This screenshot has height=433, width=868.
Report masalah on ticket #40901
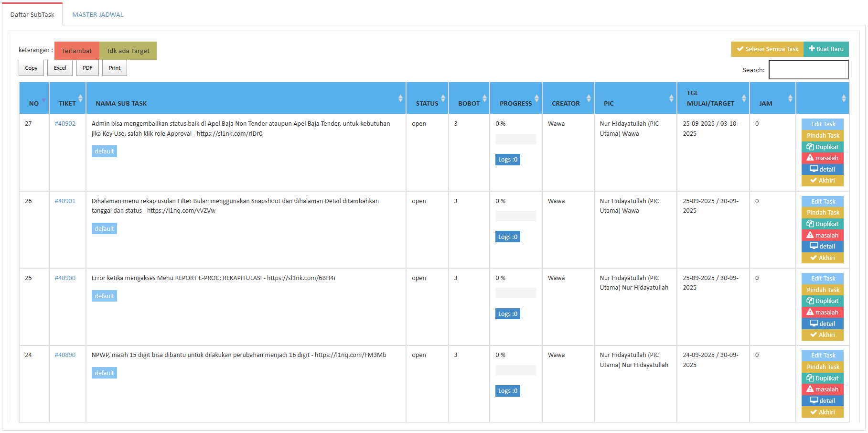click(x=822, y=235)
